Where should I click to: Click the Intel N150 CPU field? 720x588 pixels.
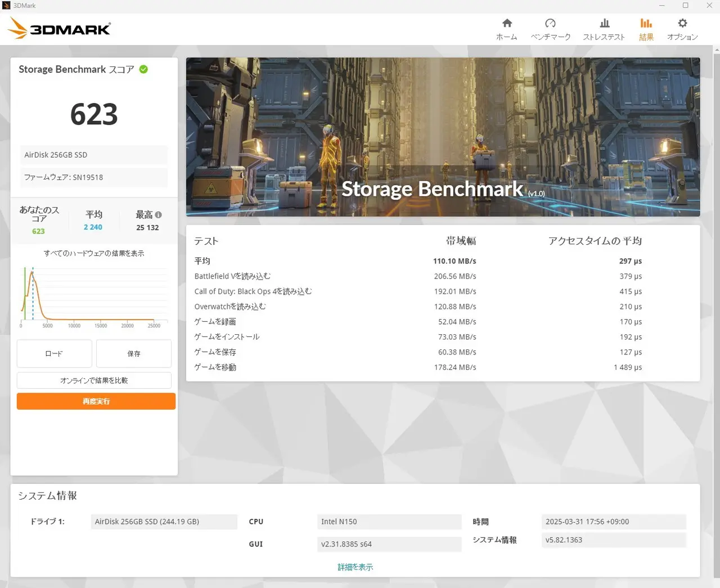coord(389,522)
